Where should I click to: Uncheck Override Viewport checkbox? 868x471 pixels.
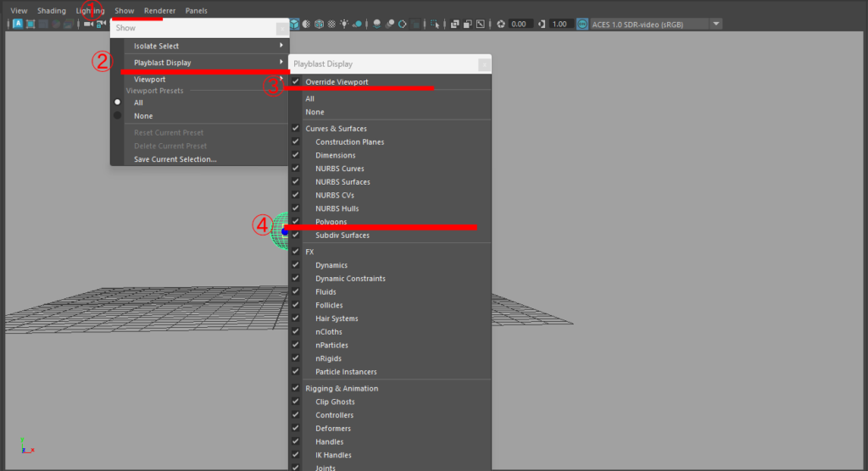[x=296, y=82]
